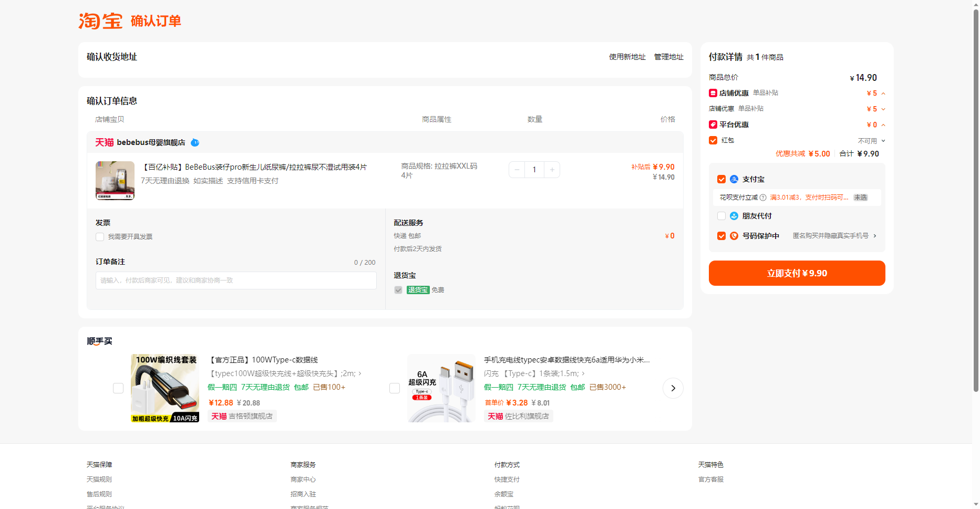The height and width of the screenshot is (509, 980).
Task: Uncheck the 号码保护中 checkbox
Action: [721, 236]
